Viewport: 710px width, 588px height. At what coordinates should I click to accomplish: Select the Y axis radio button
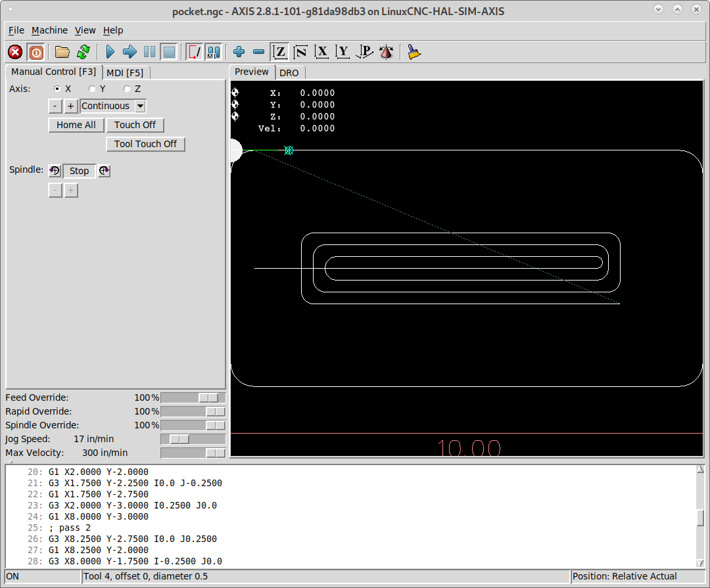(x=92, y=89)
